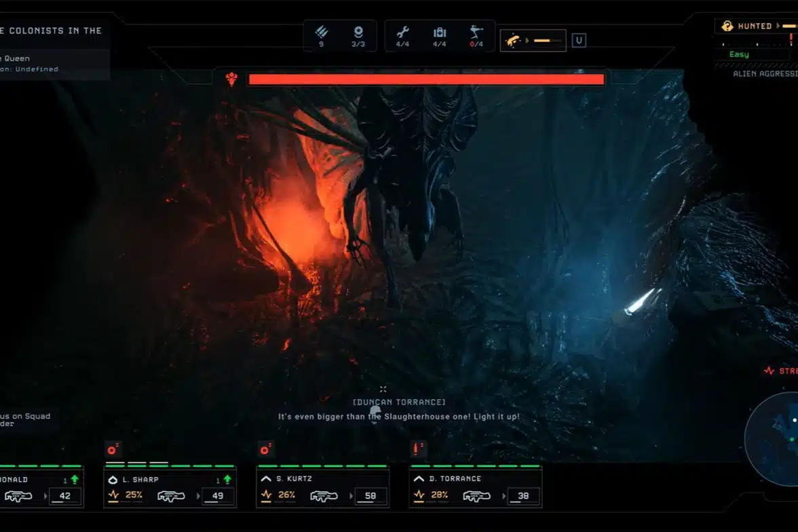Click the arrow before L. Sharp's ammo count
The image size is (798, 532).
tap(198, 496)
